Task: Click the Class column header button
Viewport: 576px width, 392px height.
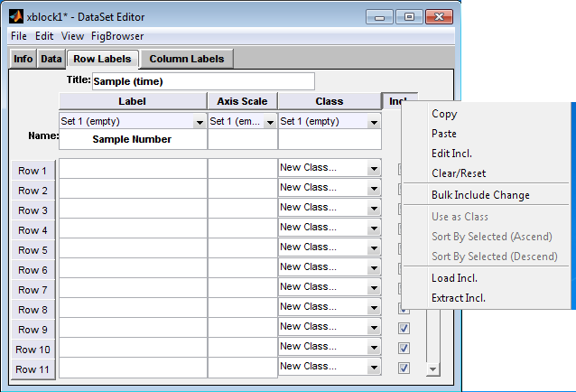Action: (329, 101)
